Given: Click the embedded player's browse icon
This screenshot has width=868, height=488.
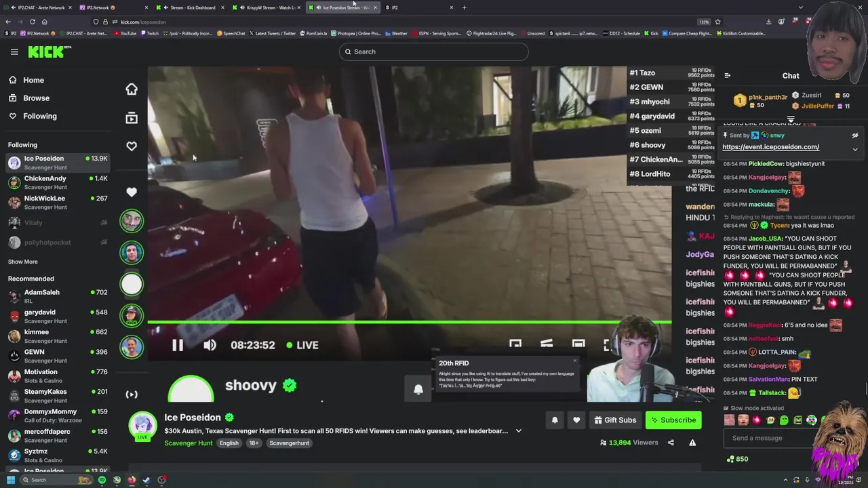Looking at the screenshot, I should (x=132, y=118).
